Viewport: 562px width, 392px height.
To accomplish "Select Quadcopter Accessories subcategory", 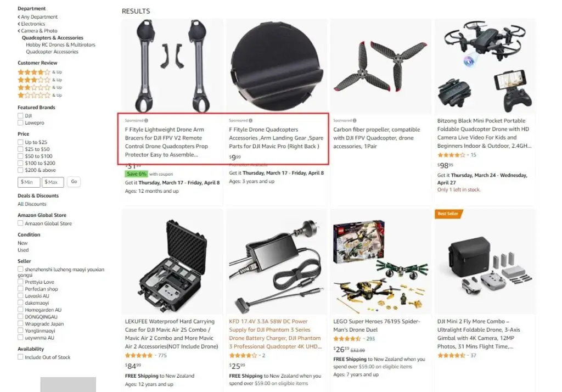I will click(x=52, y=52).
